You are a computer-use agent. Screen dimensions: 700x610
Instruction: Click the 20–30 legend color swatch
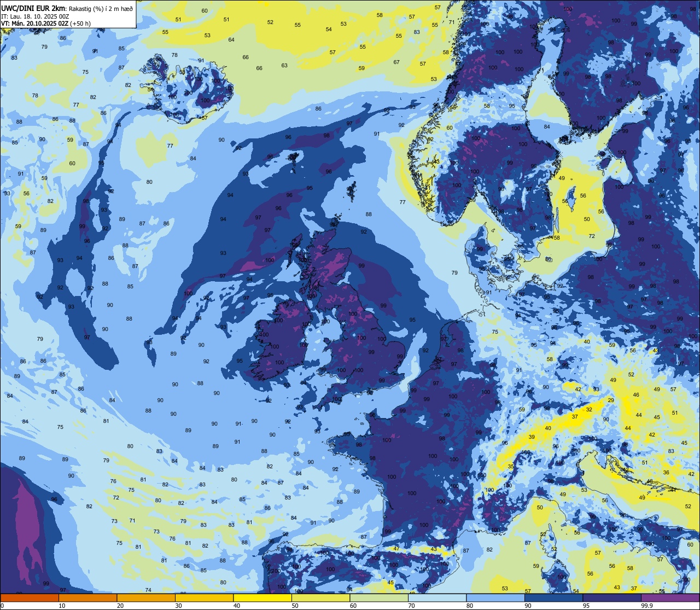click(146, 598)
